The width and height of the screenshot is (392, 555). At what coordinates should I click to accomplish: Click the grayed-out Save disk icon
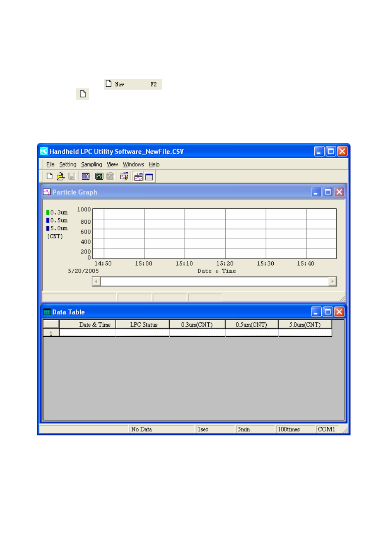click(71, 176)
